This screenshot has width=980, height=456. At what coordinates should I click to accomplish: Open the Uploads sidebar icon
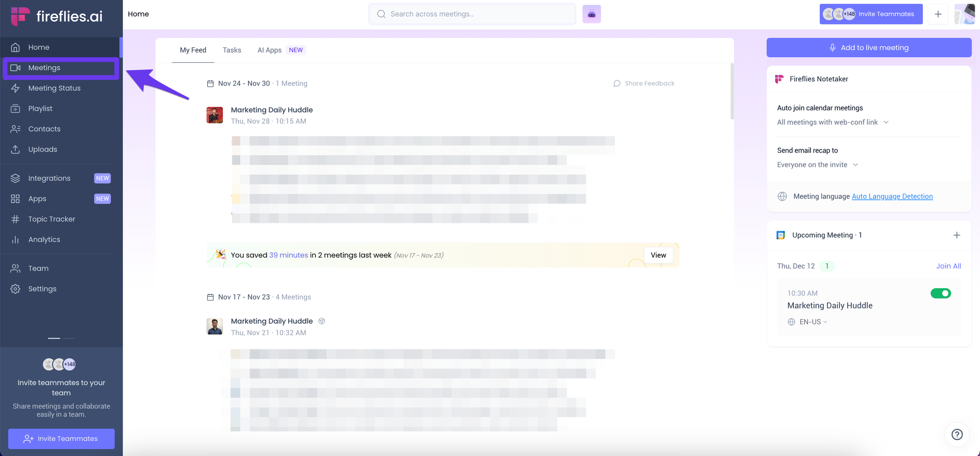click(16, 149)
